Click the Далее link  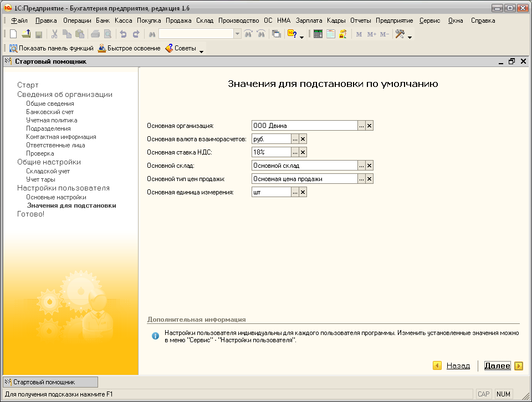pos(497,365)
